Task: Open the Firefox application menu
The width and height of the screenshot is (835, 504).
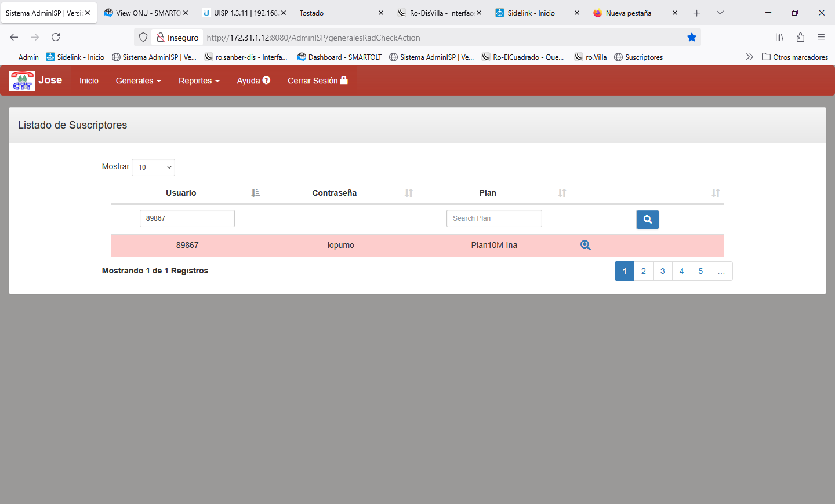Action: point(821,38)
